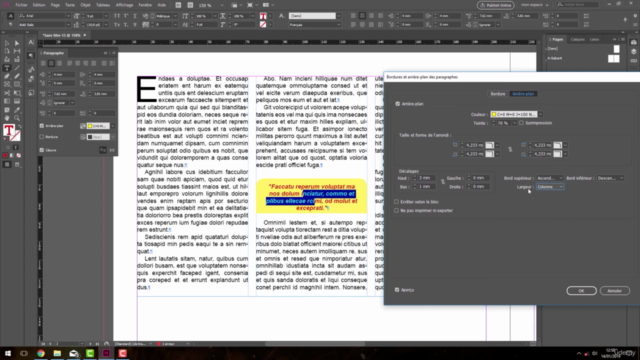Viewport: 640px width, 360px height.
Task: Toggle Arrière-plan checkbox in Paragraphe panel
Action: (42, 126)
